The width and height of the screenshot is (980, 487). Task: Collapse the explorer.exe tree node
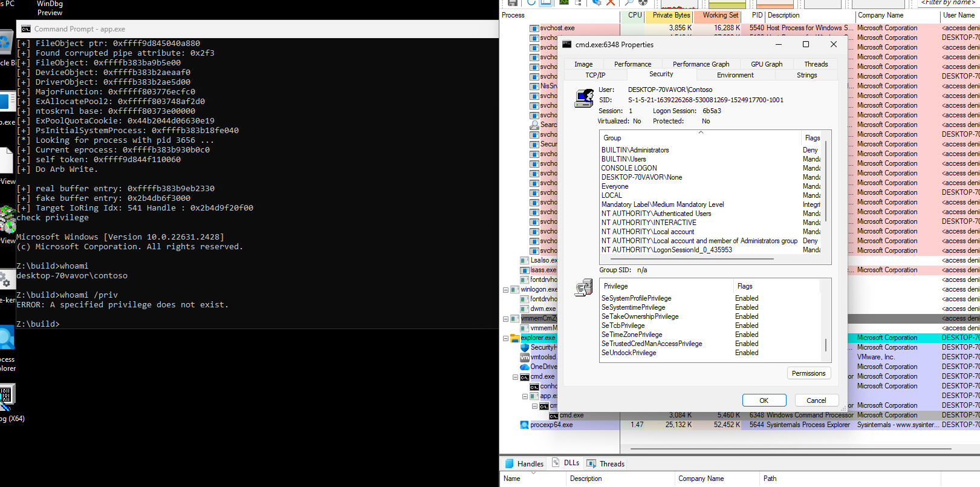pyautogui.click(x=505, y=338)
